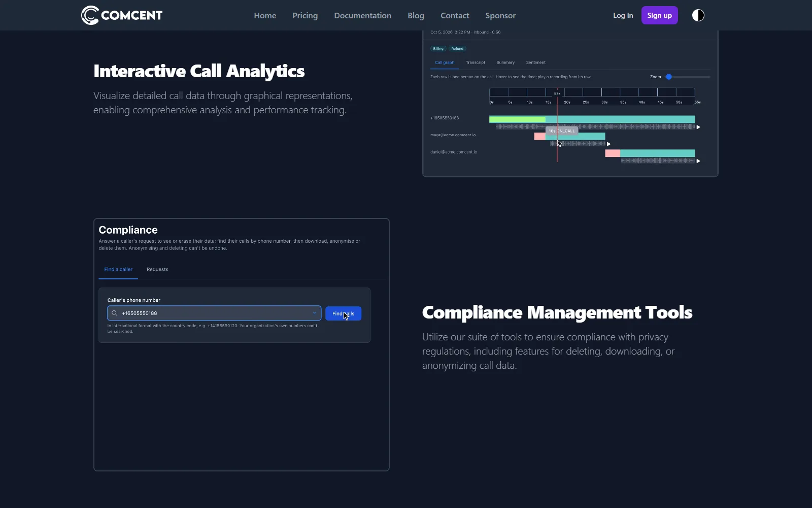
Task: Toggle the dark/light theme switch
Action: pos(698,15)
